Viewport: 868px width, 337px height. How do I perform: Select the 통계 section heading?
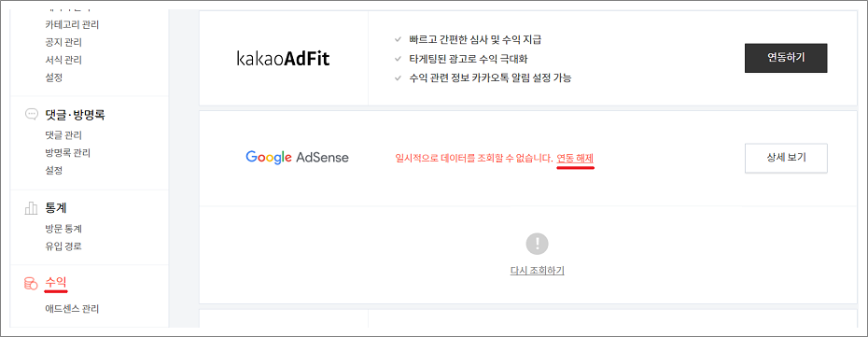pyautogui.click(x=56, y=208)
